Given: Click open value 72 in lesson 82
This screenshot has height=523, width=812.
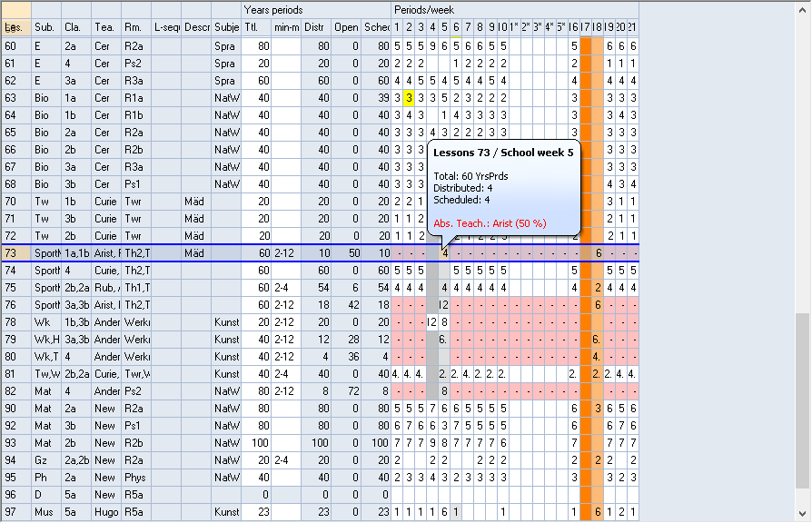Looking at the screenshot, I should pyautogui.click(x=346, y=391).
